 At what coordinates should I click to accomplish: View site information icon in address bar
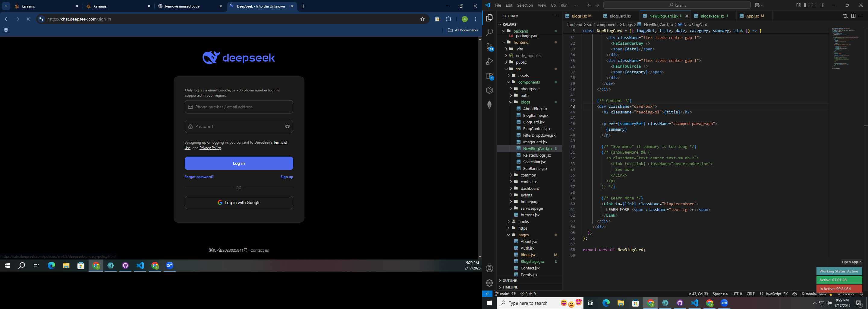click(41, 19)
